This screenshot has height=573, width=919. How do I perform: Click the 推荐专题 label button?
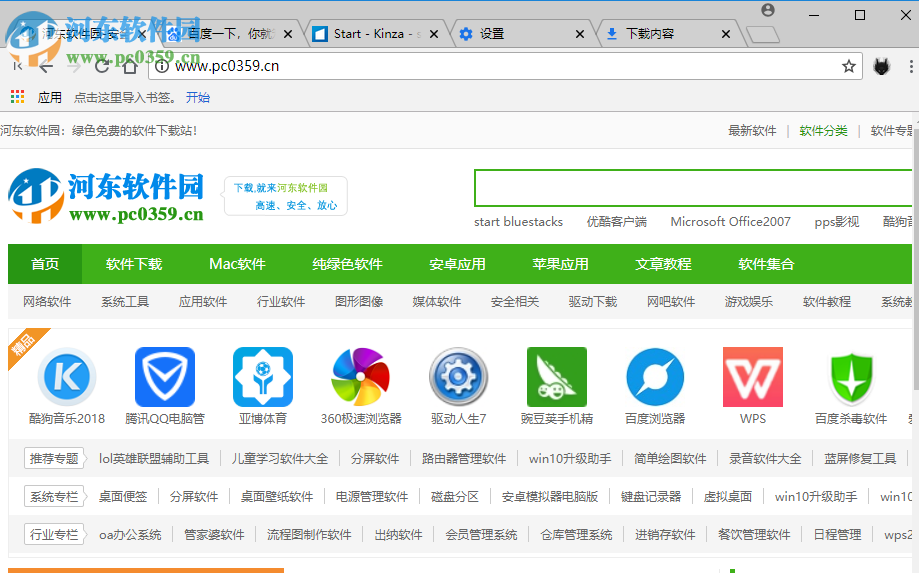tap(54, 459)
